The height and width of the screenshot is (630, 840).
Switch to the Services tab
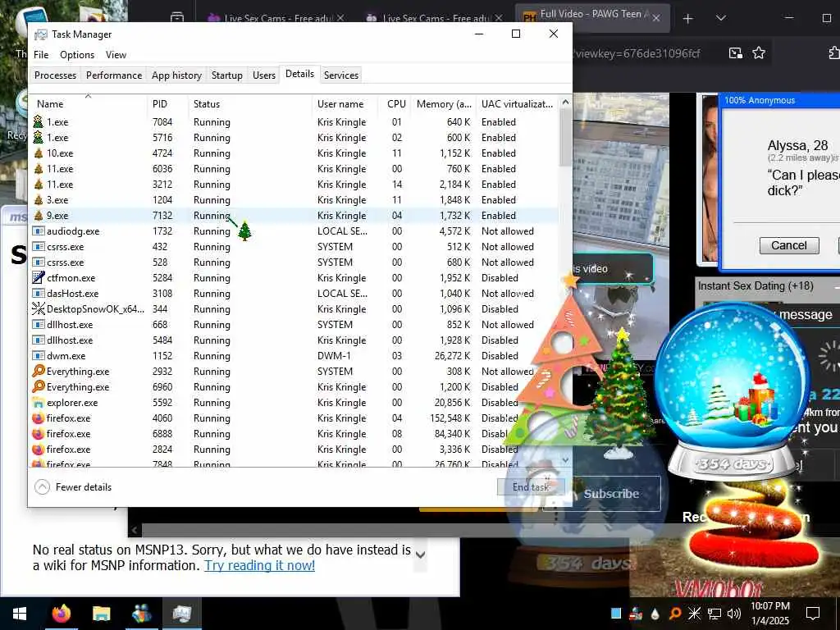341,75
